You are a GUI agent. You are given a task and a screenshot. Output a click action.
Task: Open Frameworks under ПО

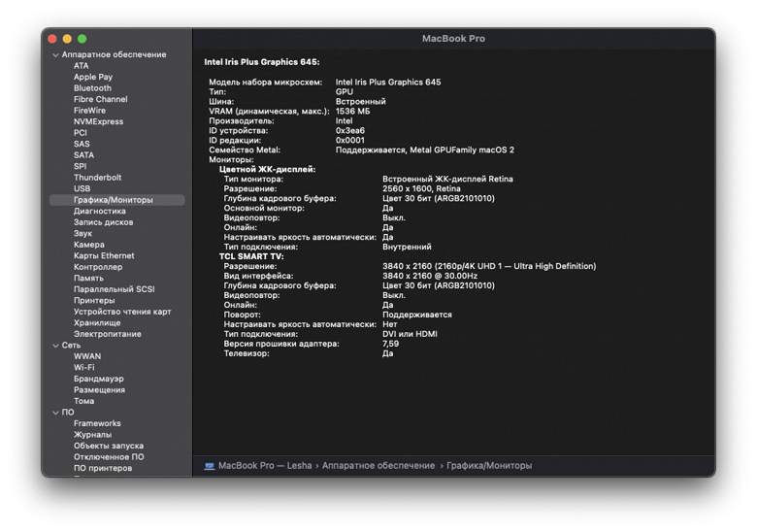pyautogui.click(x=97, y=423)
